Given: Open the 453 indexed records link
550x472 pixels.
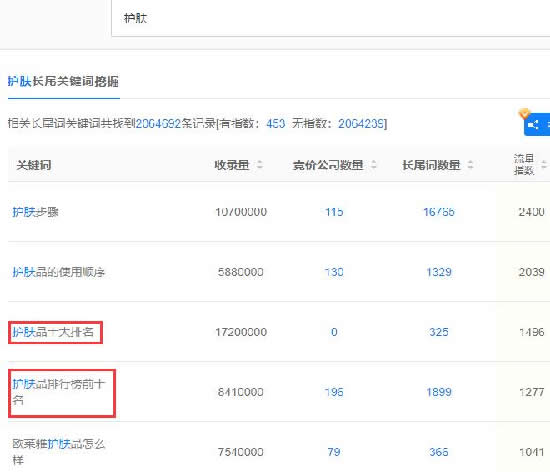Looking at the screenshot, I should (275, 123).
